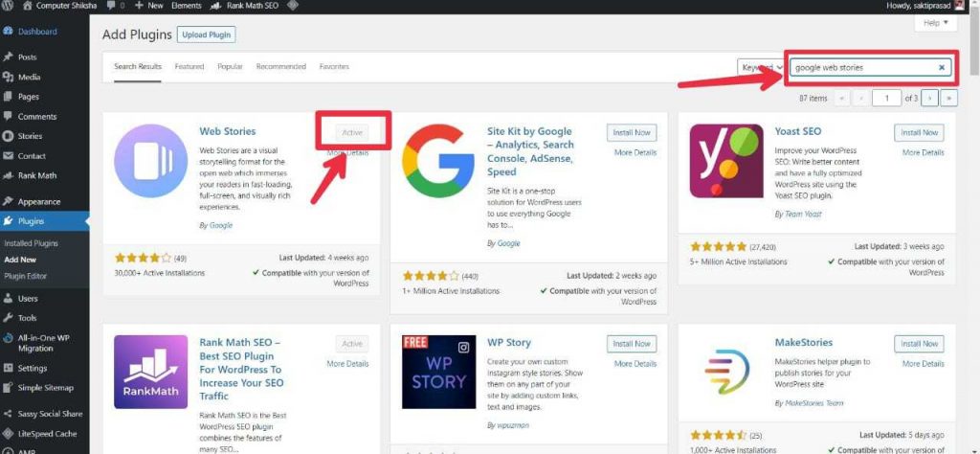Open Users in the sidebar

click(28, 299)
